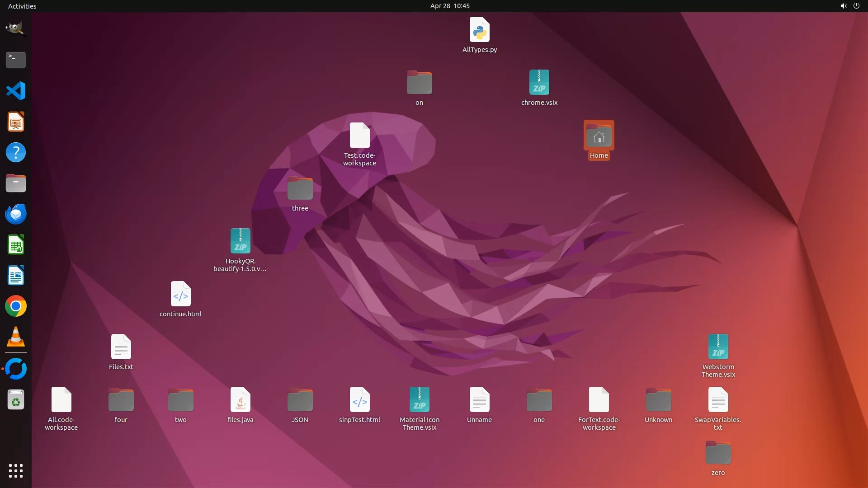Open the date and time menu
Viewport: 868px width, 488px height.
pyautogui.click(x=449, y=6)
